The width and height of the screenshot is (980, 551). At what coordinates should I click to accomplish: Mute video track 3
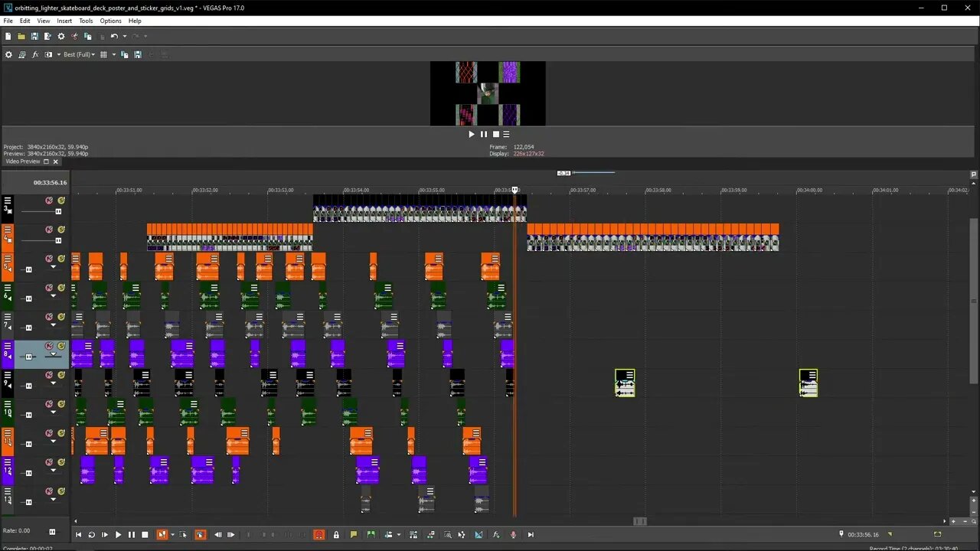pos(49,201)
